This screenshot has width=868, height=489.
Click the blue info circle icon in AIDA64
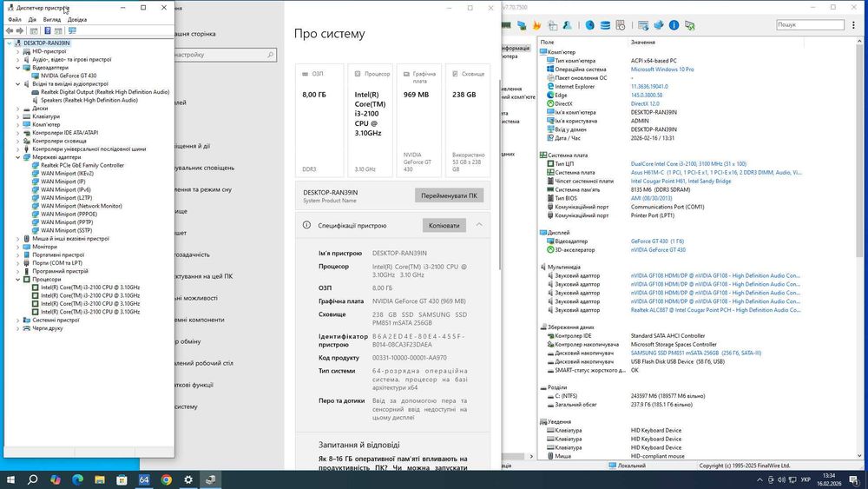(x=674, y=25)
